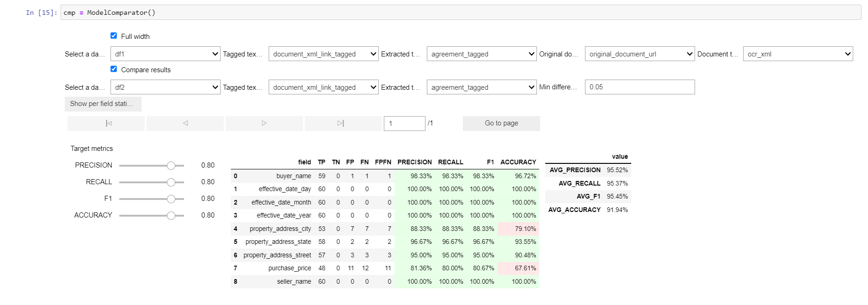Click the code cell cmp = ModelComparator()
This screenshot has height=305, width=868.
461,12
